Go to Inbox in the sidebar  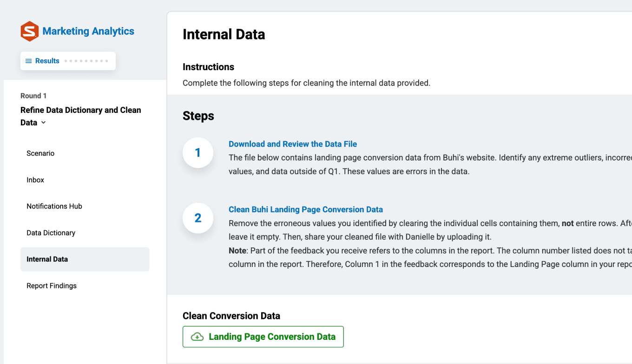(x=35, y=180)
